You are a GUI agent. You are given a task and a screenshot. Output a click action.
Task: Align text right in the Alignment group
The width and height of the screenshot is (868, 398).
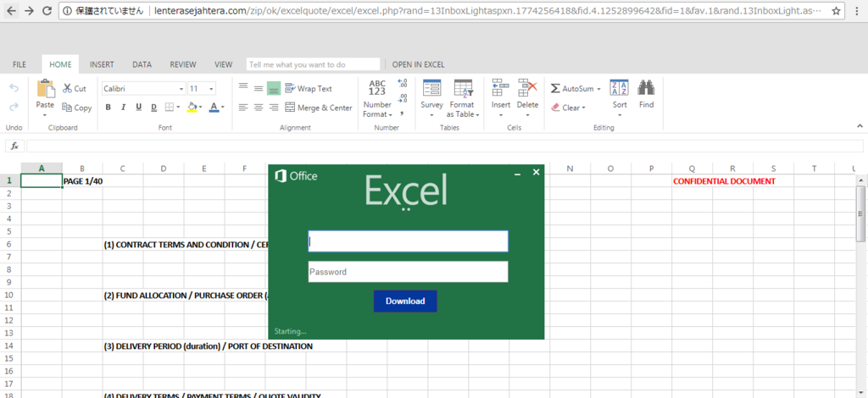pyautogui.click(x=274, y=108)
